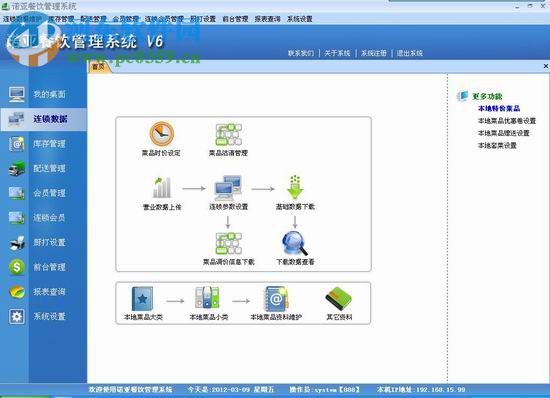Open 库存管理 in the left sidebar
Image resolution: width=550 pixels, height=398 pixels.
44,144
